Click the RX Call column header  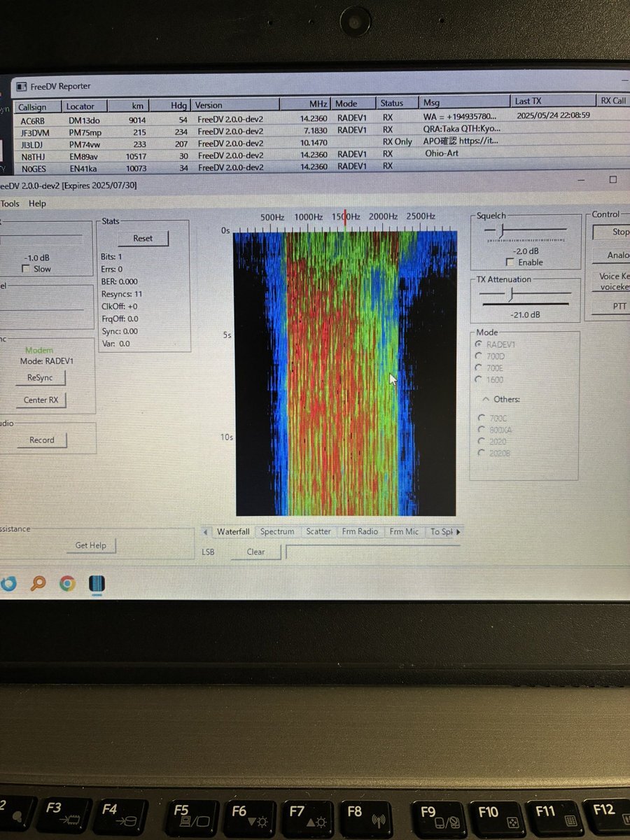(612, 101)
